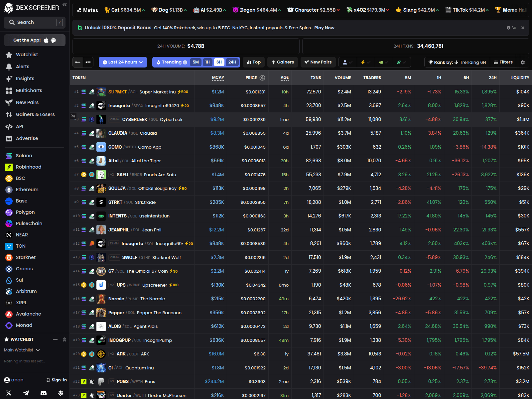Select New Pairs tab in toolbar

(318, 62)
